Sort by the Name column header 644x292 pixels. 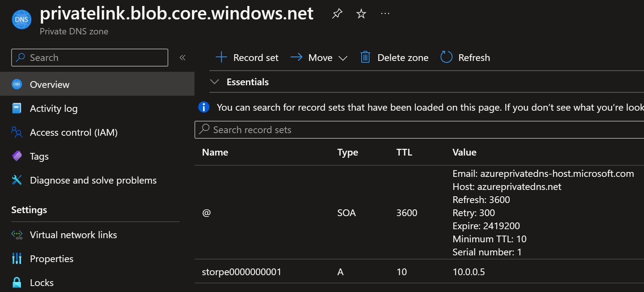pos(215,152)
